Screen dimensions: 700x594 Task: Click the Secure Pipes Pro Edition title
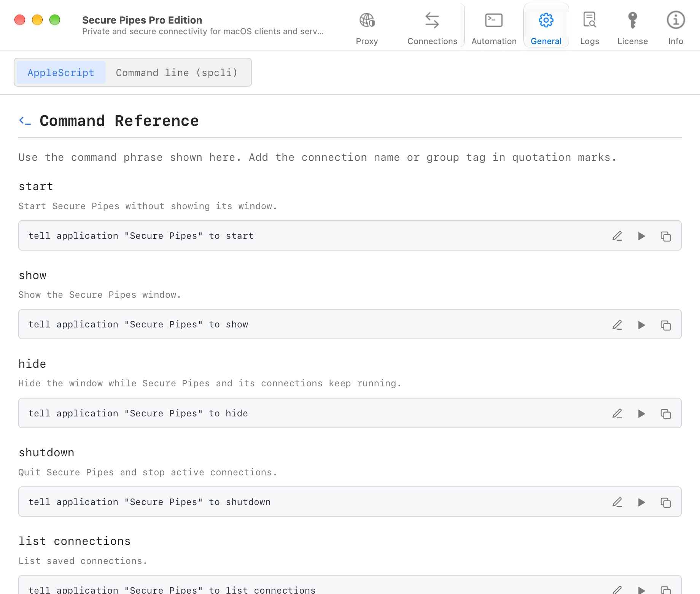pos(142,20)
